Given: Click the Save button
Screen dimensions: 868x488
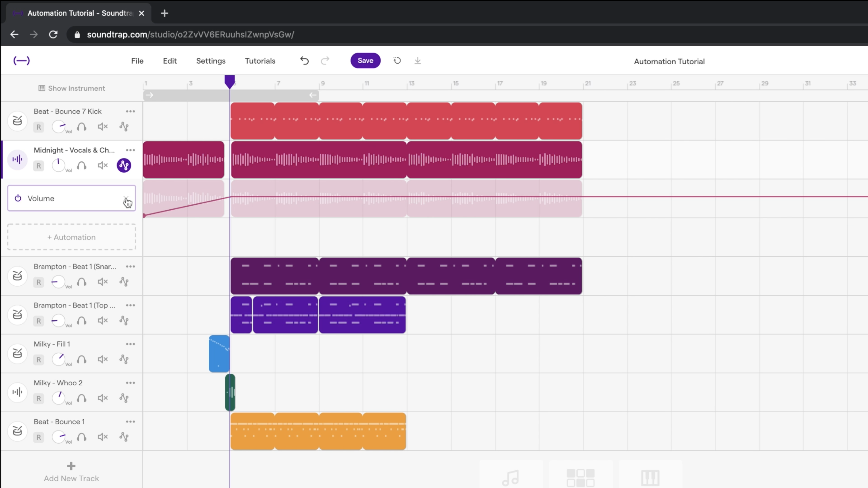Looking at the screenshot, I should [x=365, y=61].
